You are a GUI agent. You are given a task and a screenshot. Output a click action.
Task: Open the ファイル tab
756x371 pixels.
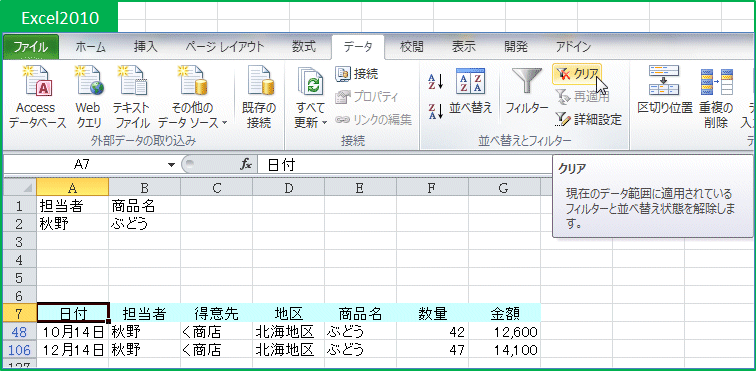pyautogui.click(x=31, y=47)
